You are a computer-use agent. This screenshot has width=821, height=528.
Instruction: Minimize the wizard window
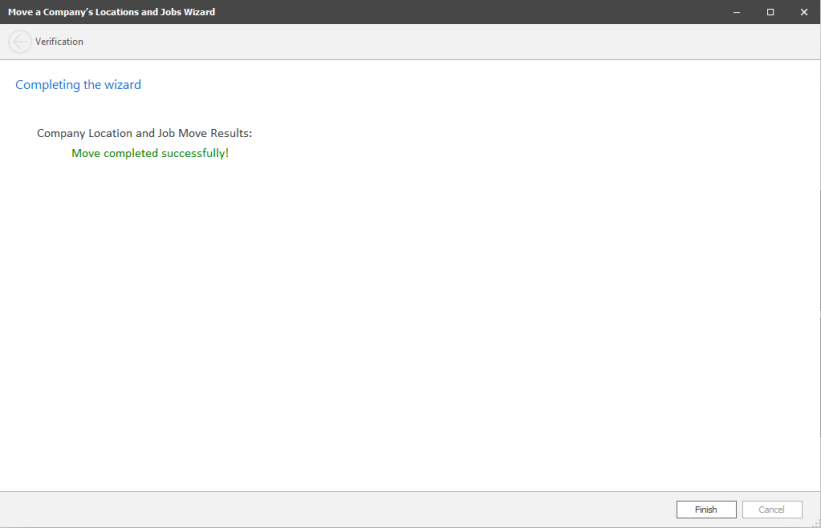[737, 12]
